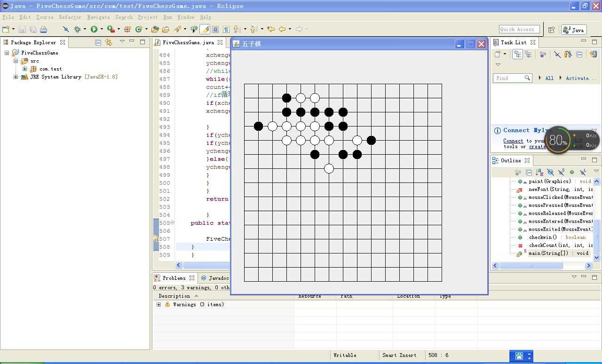This screenshot has height=364, width=602.
Task: Click Collapse All icon in Task List
Action: click(x=579, y=54)
